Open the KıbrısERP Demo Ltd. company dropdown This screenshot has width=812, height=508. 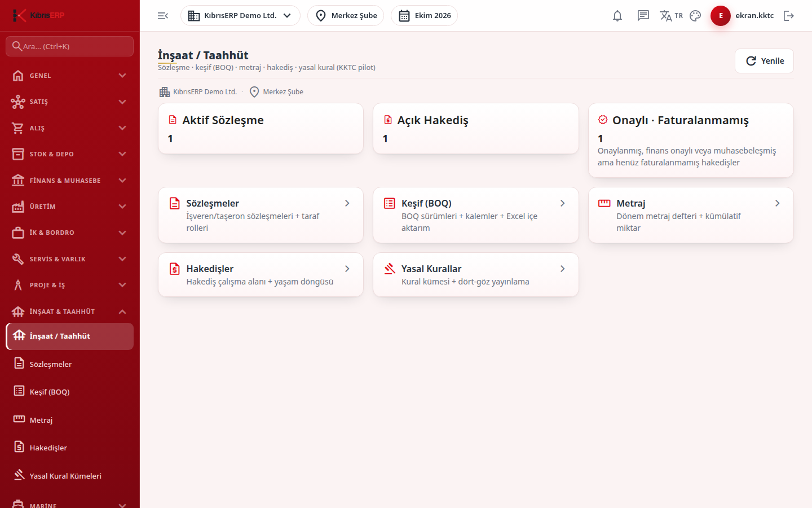240,16
